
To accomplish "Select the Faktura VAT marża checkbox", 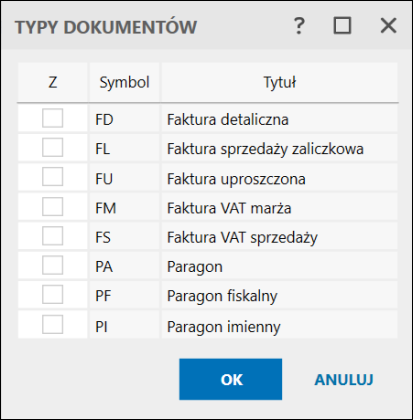I will (53, 206).
